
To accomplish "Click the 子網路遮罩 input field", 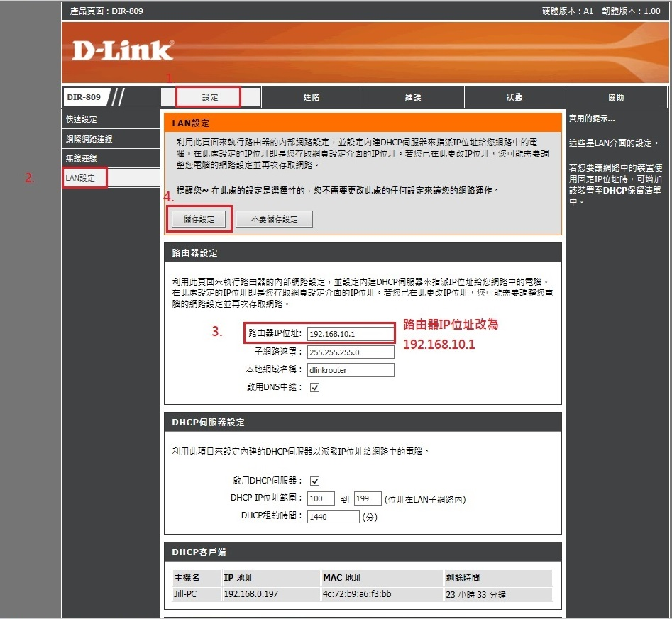I will 351,352.
